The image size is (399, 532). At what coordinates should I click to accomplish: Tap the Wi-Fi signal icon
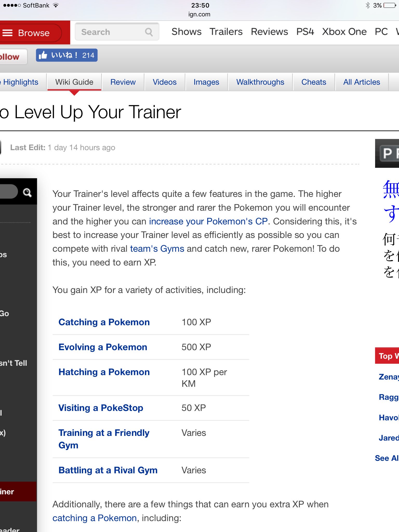pyautogui.click(x=56, y=5)
